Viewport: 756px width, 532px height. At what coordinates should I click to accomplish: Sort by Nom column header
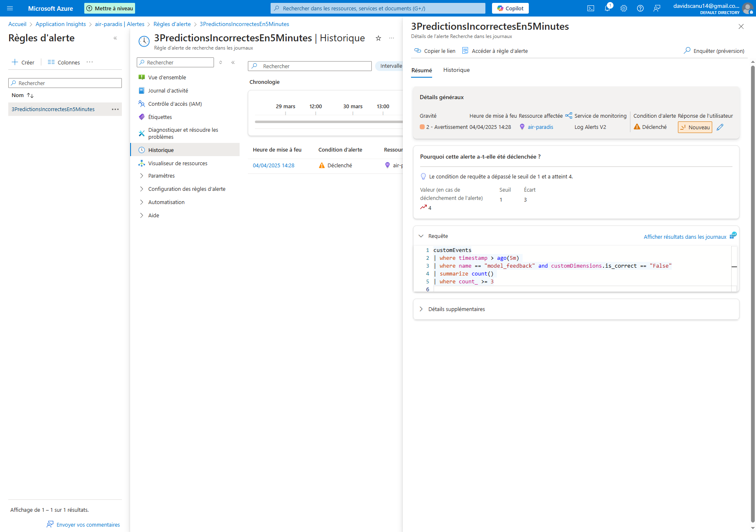(x=22, y=95)
